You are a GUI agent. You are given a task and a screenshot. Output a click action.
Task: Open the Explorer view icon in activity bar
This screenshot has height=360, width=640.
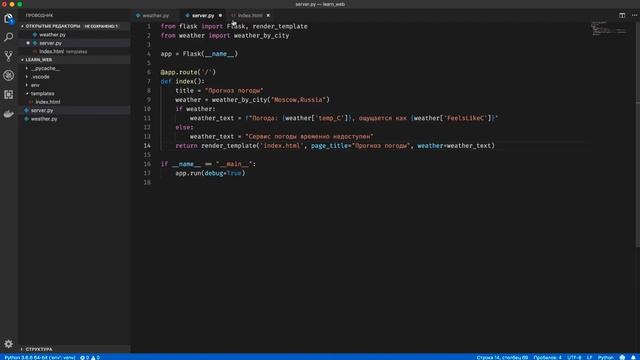pos(9,19)
